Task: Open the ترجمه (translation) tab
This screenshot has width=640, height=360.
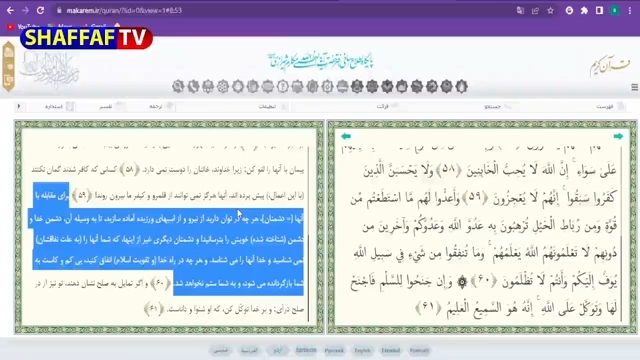Action: pyautogui.click(x=156, y=107)
